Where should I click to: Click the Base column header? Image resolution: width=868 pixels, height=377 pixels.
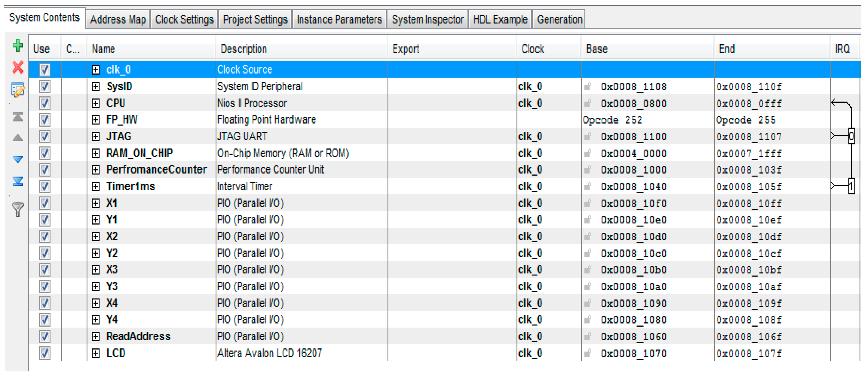(596, 49)
